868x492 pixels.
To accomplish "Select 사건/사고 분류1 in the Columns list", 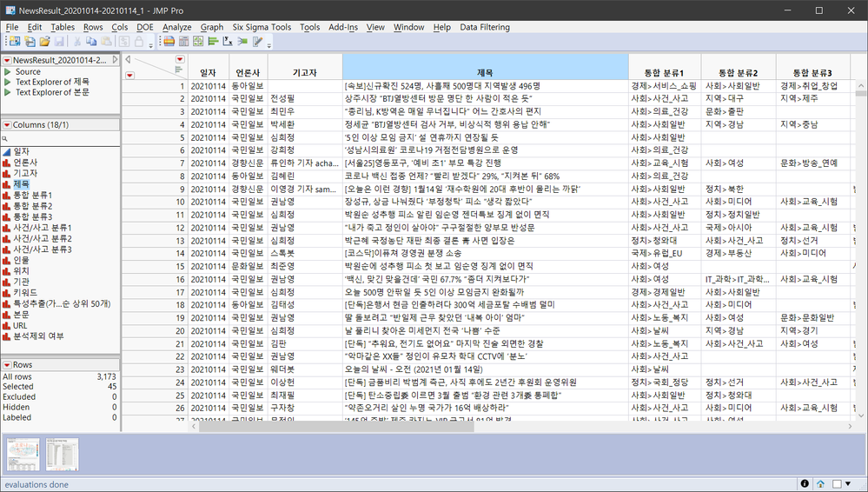I will click(43, 228).
